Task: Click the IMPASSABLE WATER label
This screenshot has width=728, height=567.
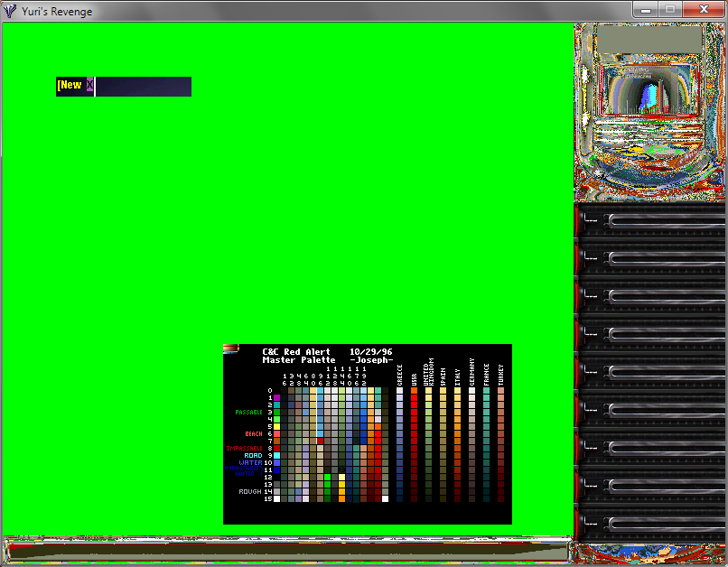Action: [242, 470]
